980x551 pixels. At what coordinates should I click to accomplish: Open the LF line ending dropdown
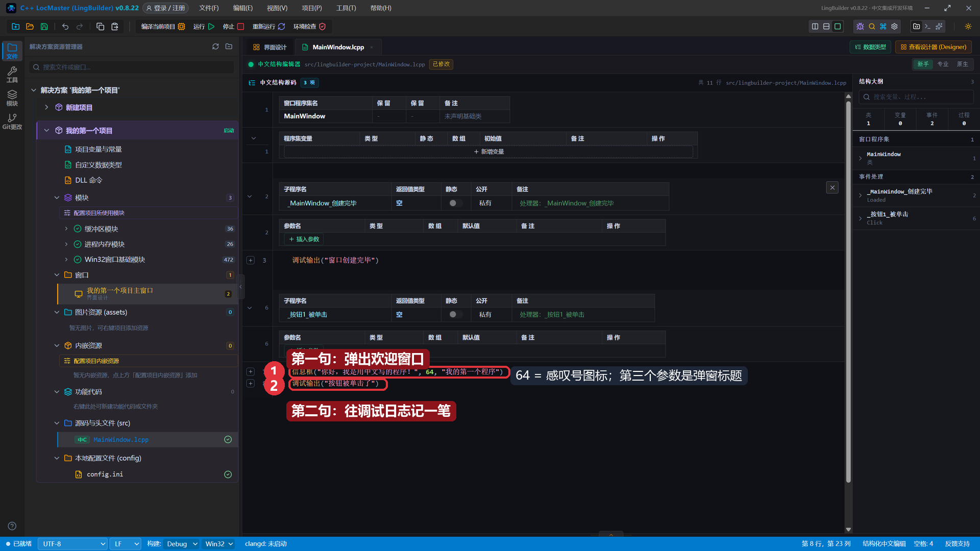tap(126, 544)
